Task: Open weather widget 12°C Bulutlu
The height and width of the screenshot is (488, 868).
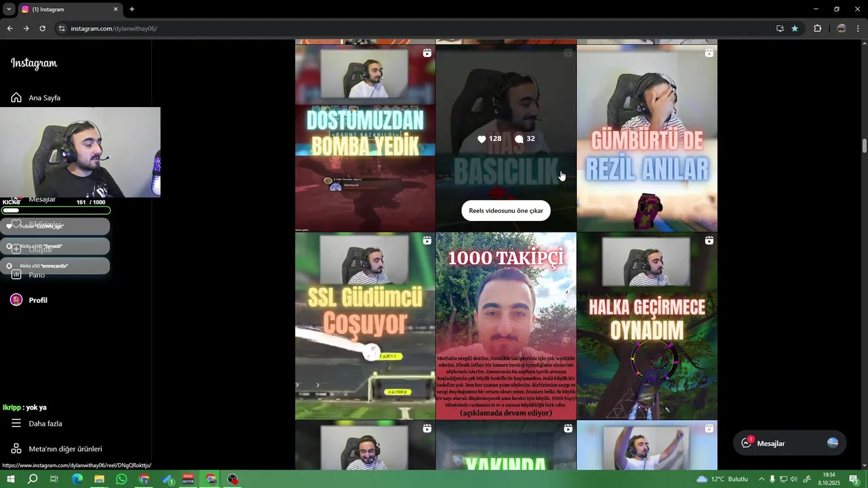Action: coord(722,479)
